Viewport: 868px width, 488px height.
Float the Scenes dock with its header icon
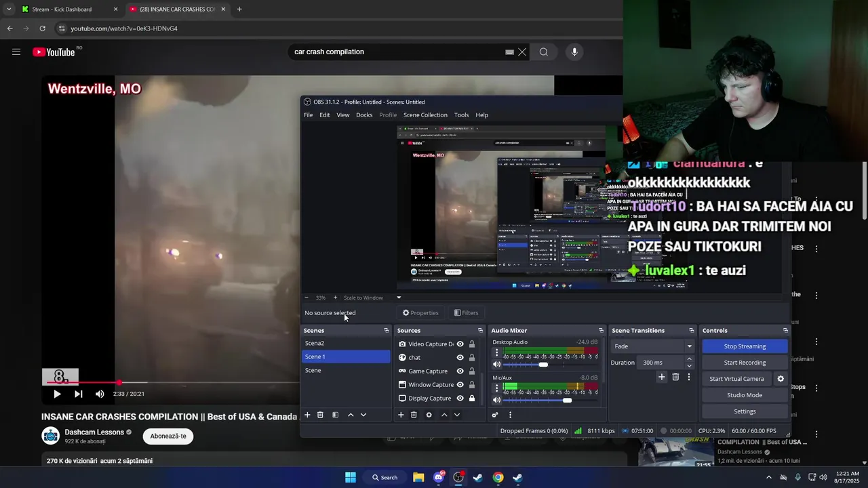point(387,331)
